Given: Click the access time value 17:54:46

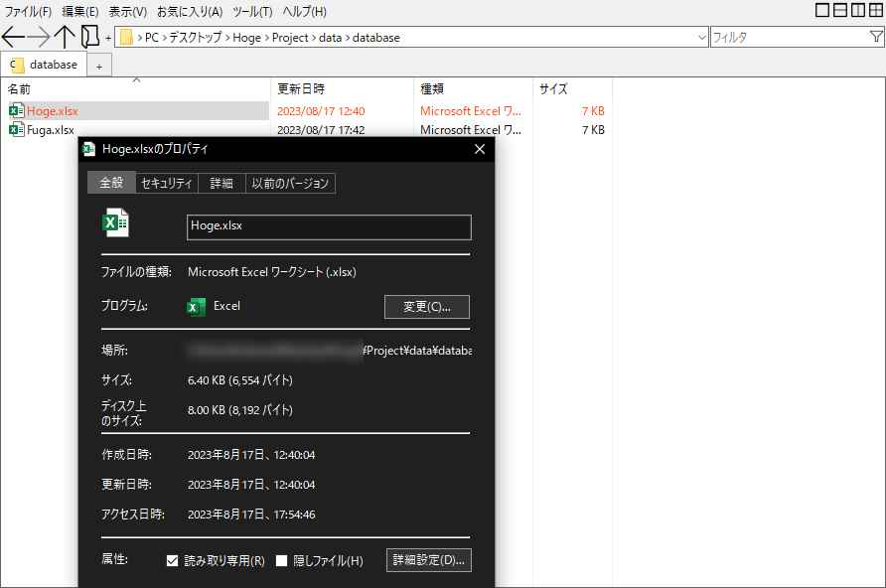Looking at the screenshot, I should tap(295, 514).
